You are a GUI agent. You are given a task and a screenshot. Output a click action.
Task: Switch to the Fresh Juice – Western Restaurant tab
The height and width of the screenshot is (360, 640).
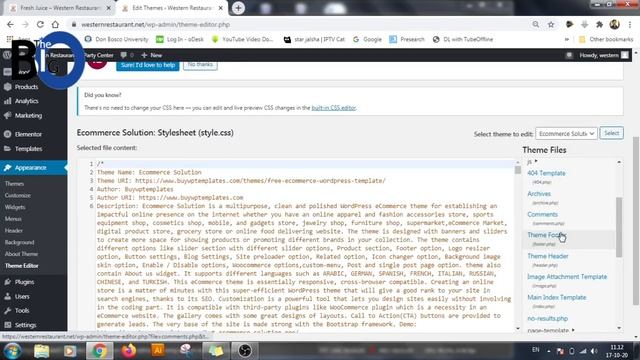click(x=60, y=8)
